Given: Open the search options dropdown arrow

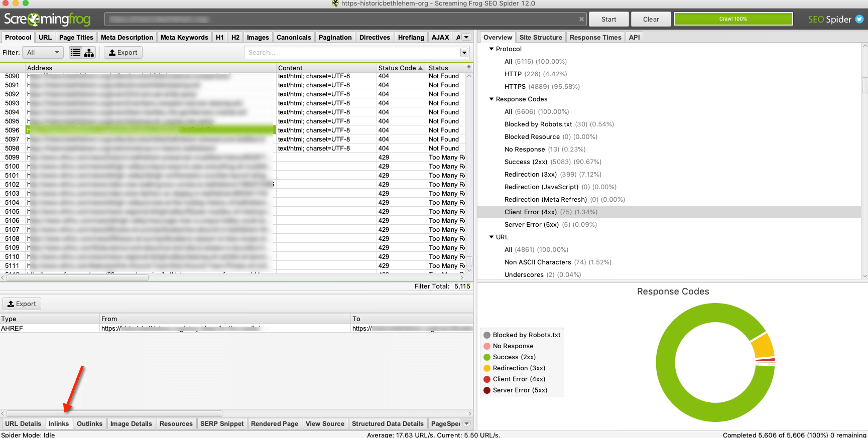Looking at the screenshot, I should pos(464,53).
